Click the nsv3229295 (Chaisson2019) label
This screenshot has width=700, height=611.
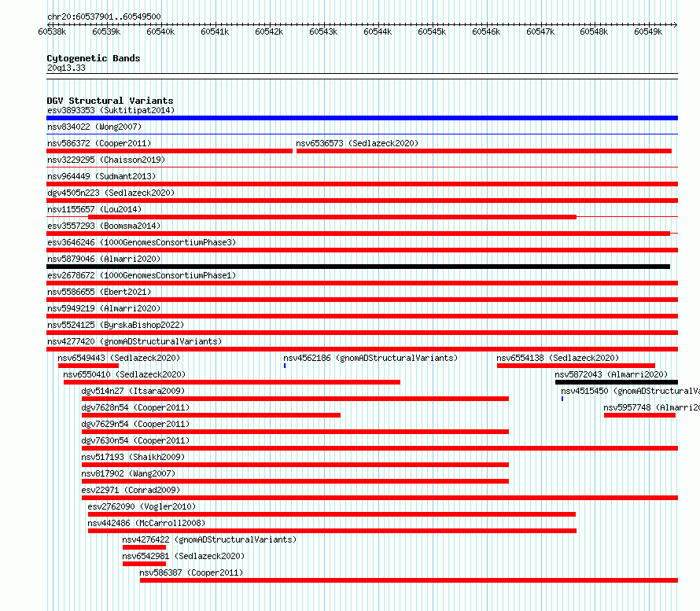106,160
